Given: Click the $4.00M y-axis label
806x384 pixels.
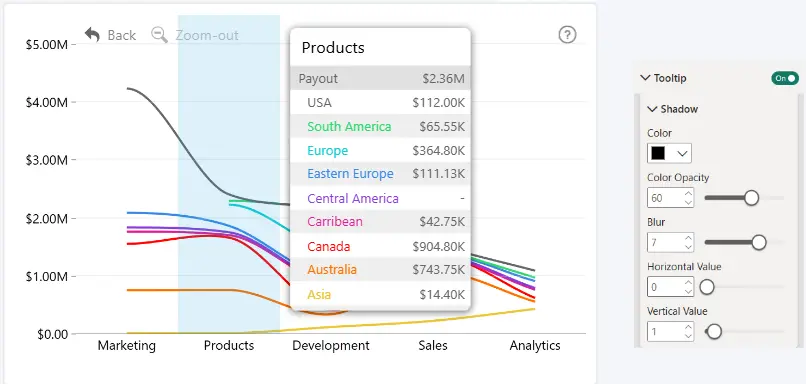Looking at the screenshot, I should (46, 102).
